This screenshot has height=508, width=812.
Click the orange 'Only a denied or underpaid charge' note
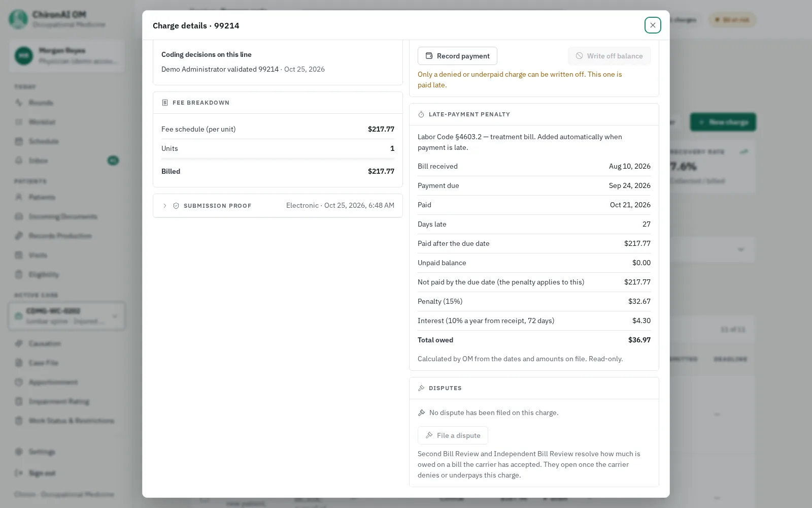[520, 79]
